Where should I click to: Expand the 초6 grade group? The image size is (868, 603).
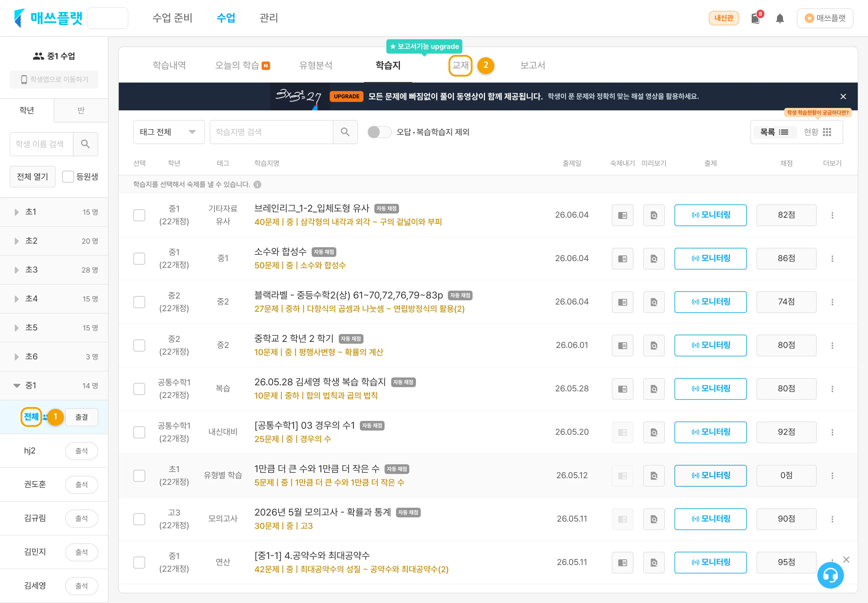pos(54,357)
